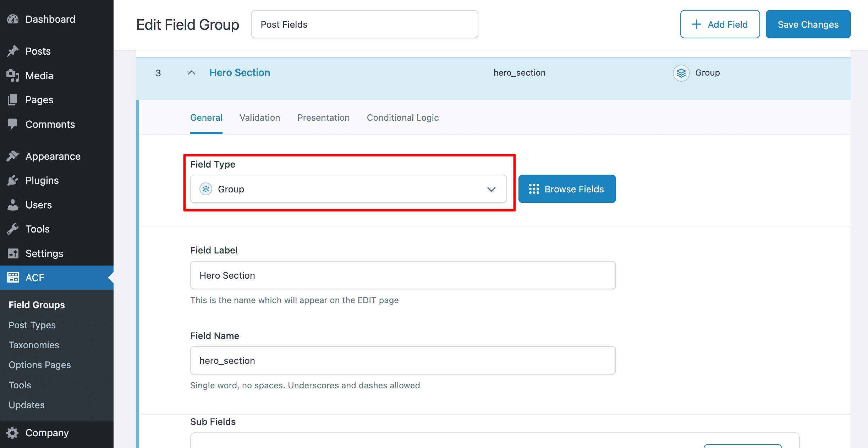Click the Settings sliders icon
Image resolution: width=868 pixels, height=448 pixels.
tap(13, 253)
